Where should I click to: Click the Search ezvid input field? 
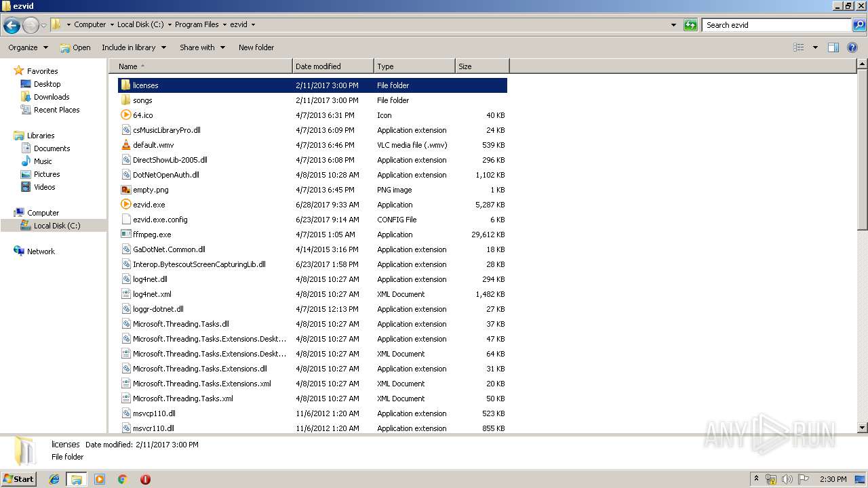point(777,25)
